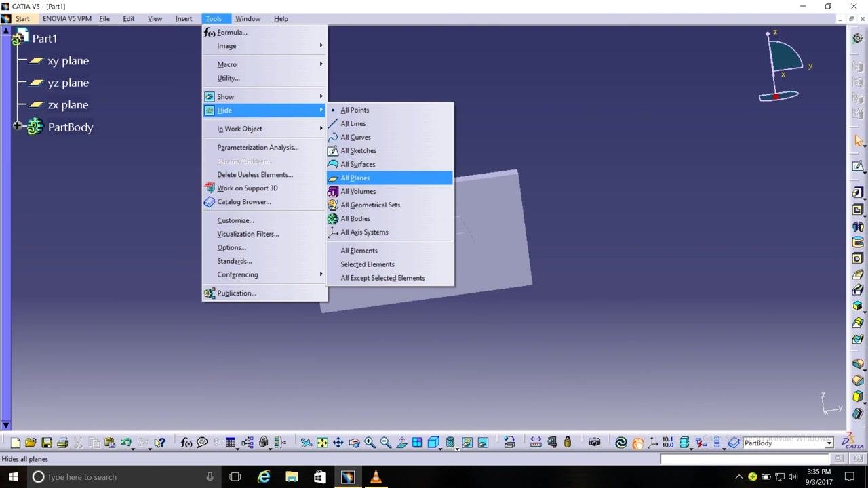This screenshot has width=868, height=488.
Task: Click the Fit All In icon
Action: tap(322, 443)
